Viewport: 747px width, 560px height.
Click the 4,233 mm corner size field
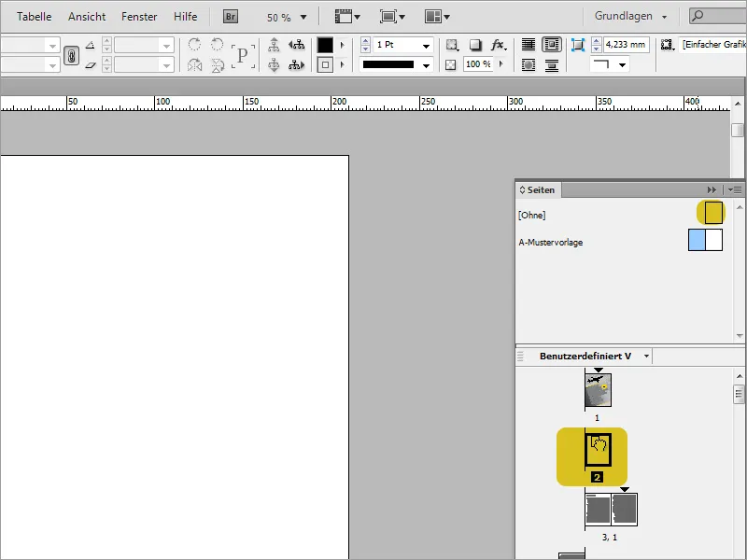click(x=626, y=45)
